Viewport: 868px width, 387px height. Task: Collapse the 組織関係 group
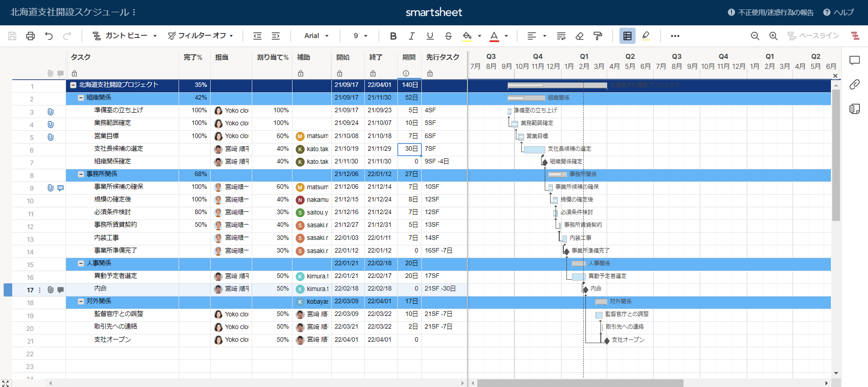[81, 97]
